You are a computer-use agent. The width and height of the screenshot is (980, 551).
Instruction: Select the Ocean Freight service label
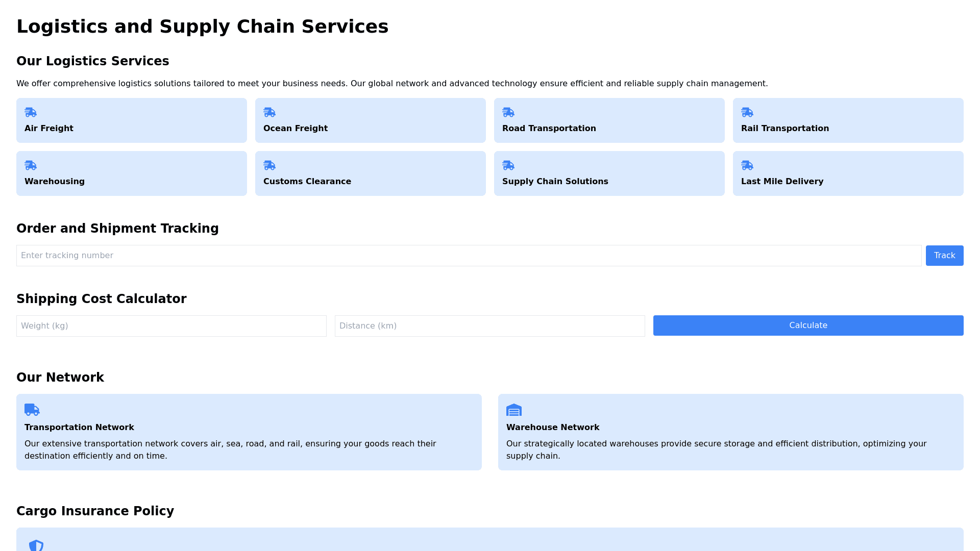(296, 129)
